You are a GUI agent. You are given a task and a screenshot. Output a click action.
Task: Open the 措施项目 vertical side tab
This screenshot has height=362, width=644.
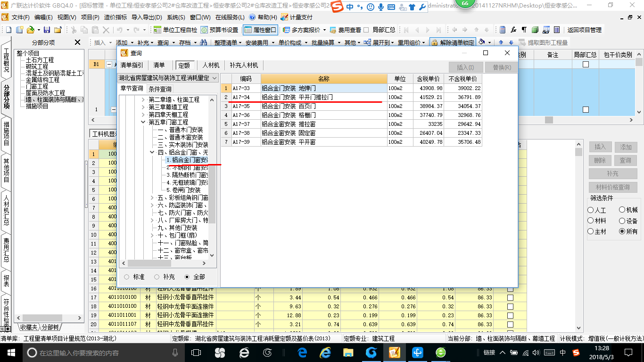[7, 134]
